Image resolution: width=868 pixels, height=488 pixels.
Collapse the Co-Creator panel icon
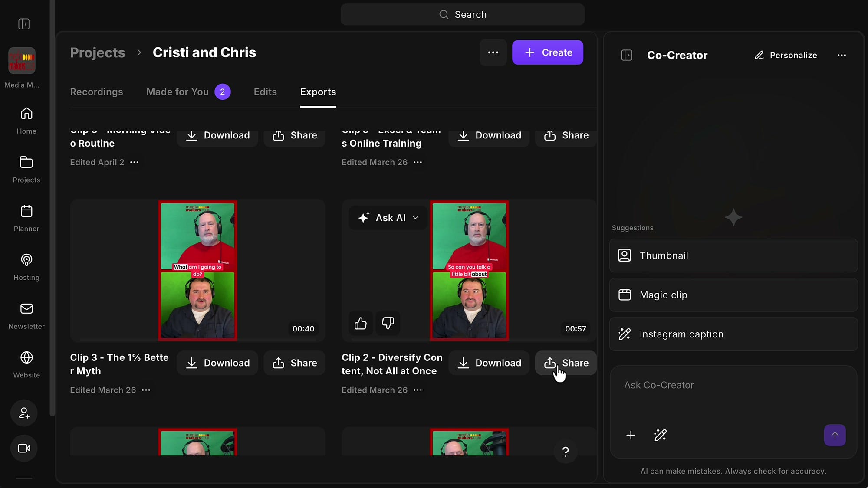coord(627,55)
